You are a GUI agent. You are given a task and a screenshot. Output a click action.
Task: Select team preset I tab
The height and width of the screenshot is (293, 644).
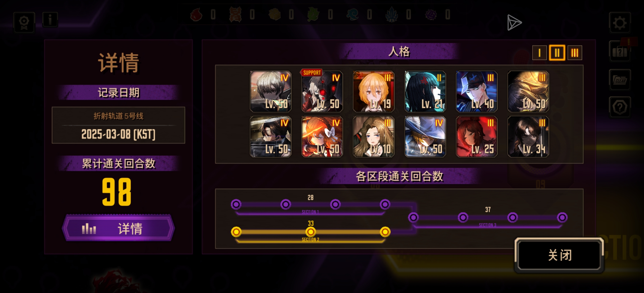539,53
